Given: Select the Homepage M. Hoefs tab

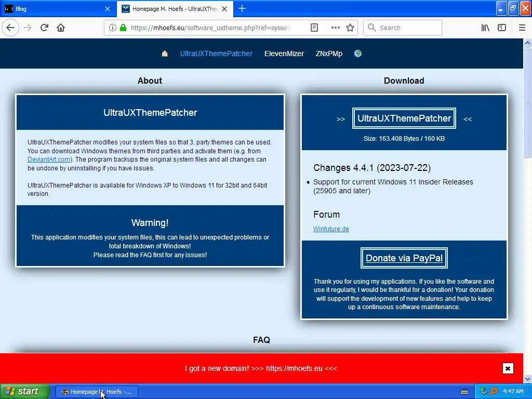Looking at the screenshot, I should coord(175,9).
